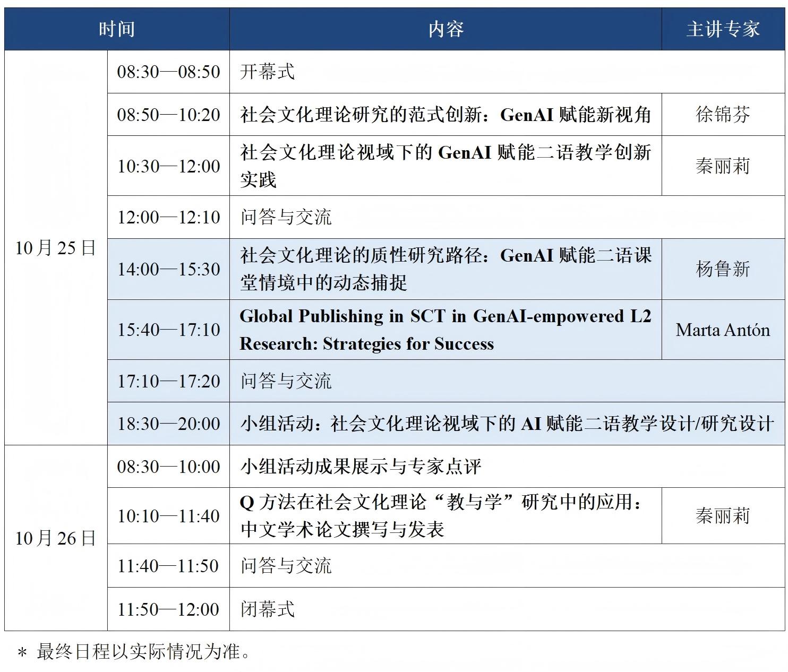Select speaker name 徐锦芬
The width and height of the screenshot is (788, 672).
(x=723, y=115)
